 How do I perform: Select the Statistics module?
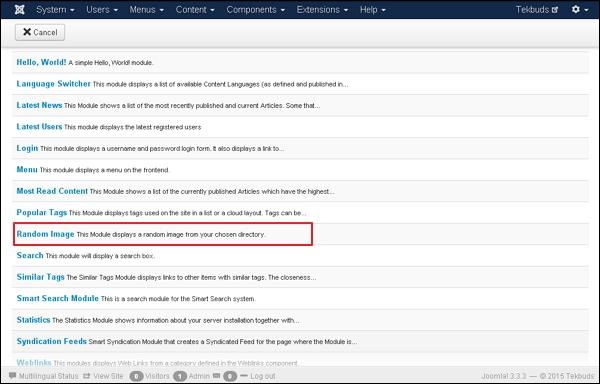tap(33, 320)
